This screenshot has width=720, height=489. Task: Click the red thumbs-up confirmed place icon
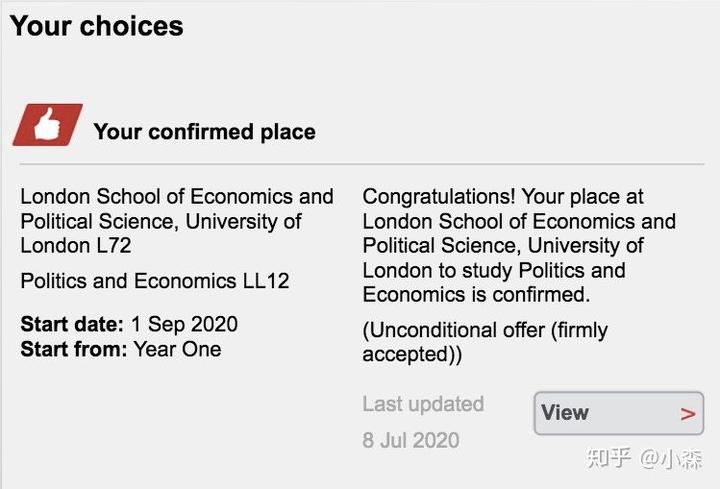coord(47,125)
